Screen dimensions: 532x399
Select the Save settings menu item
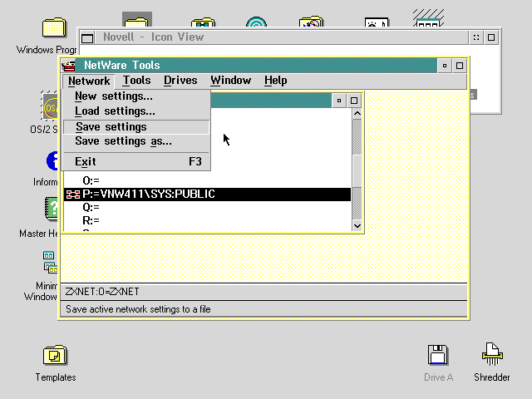tap(136, 127)
